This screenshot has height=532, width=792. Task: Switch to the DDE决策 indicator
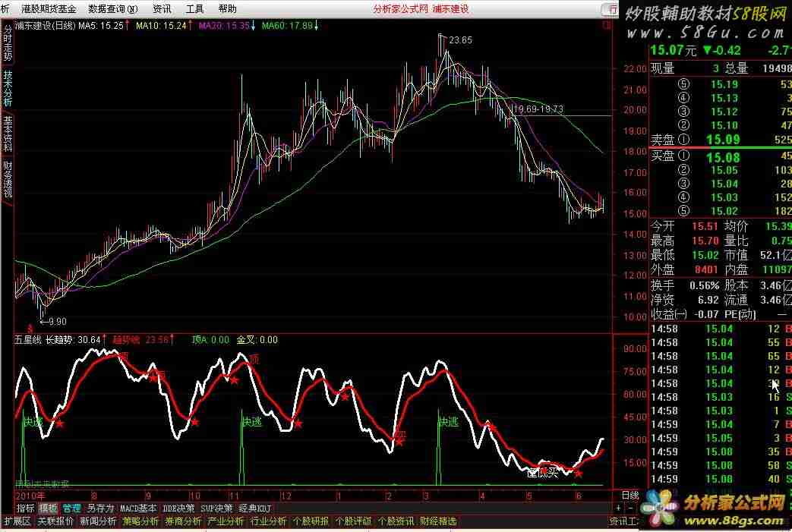click(x=178, y=508)
